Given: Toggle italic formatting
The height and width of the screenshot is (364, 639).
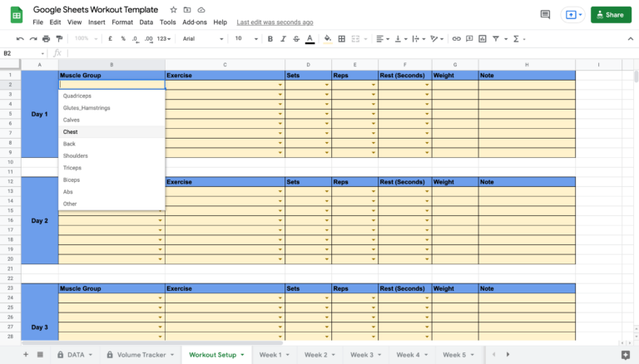Looking at the screenshot, I should click(x=283, y=39).
